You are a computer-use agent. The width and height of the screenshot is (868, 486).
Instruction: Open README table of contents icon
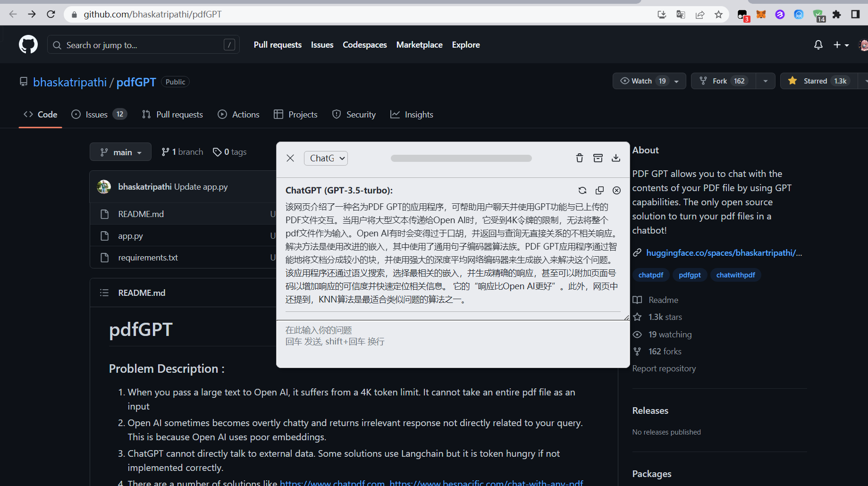(104, 293)
